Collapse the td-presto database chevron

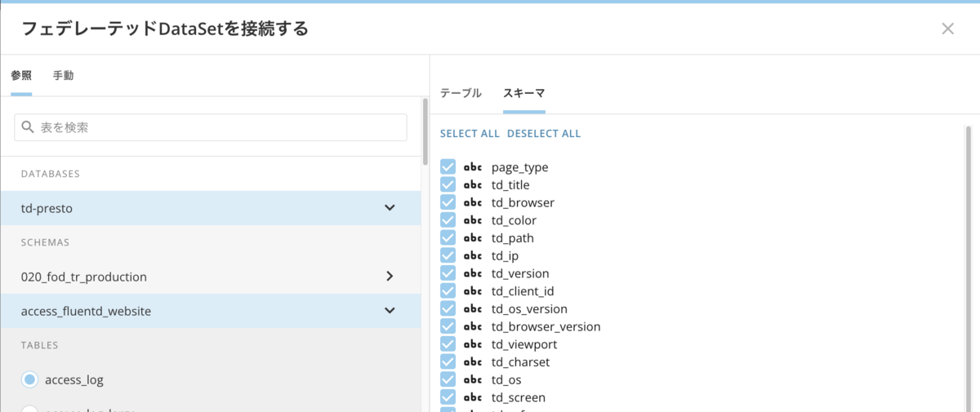tap(390, 208)
